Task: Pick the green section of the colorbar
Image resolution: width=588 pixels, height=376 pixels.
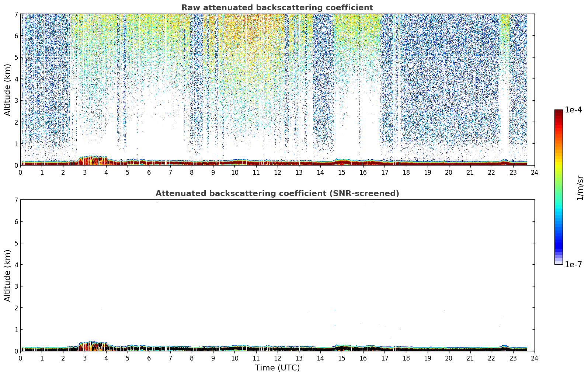Action: coord(558,184)
